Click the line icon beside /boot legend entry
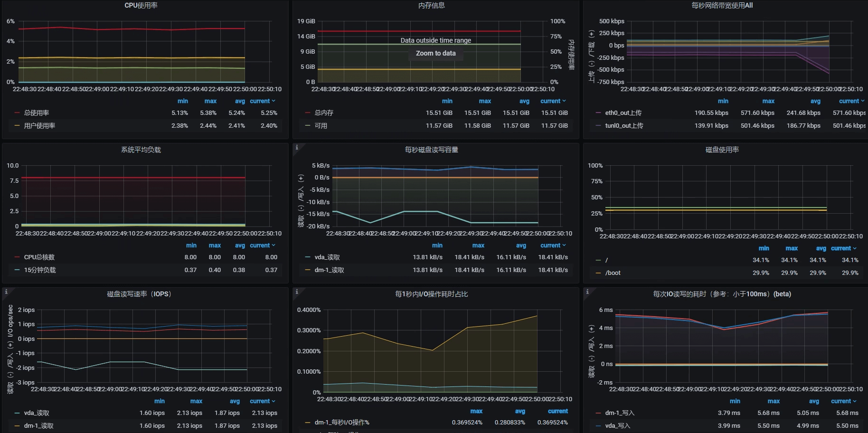Image resolution: width=868 pixels, height=433 pixels. coord(598,273)
